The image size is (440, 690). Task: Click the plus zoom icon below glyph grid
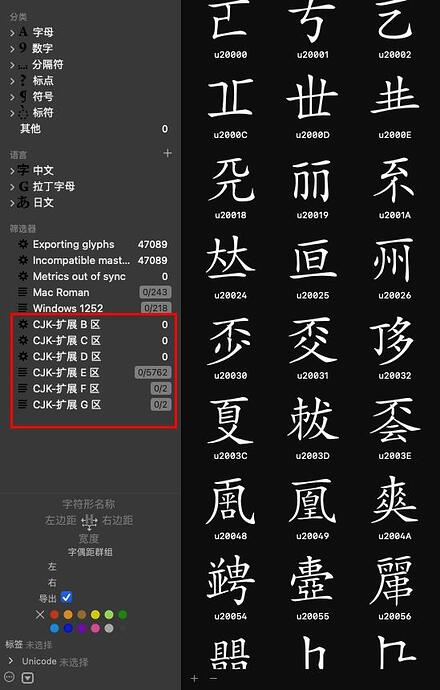(194, 679)
